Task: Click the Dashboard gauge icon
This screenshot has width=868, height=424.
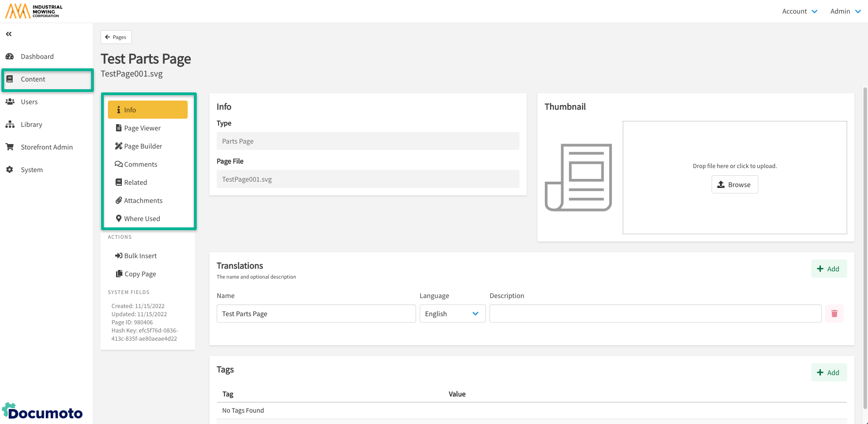Action: (10, 57)
